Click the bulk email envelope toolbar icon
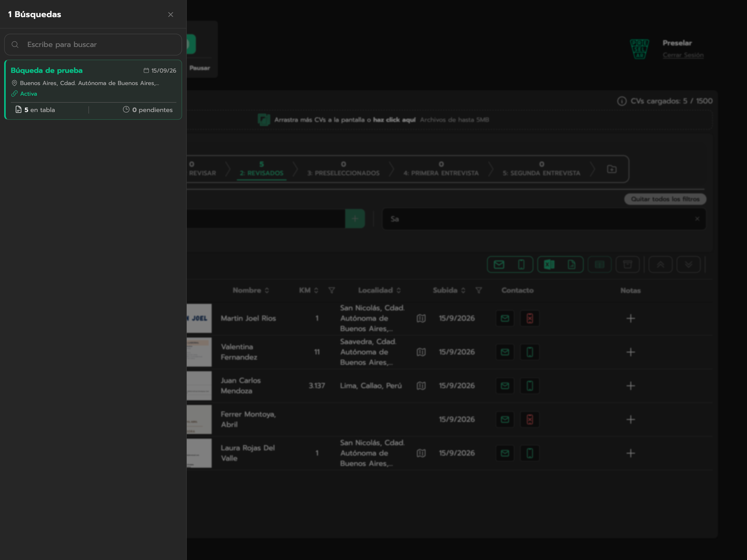Screen dimensions: 747x560 [x=499, y=264]
